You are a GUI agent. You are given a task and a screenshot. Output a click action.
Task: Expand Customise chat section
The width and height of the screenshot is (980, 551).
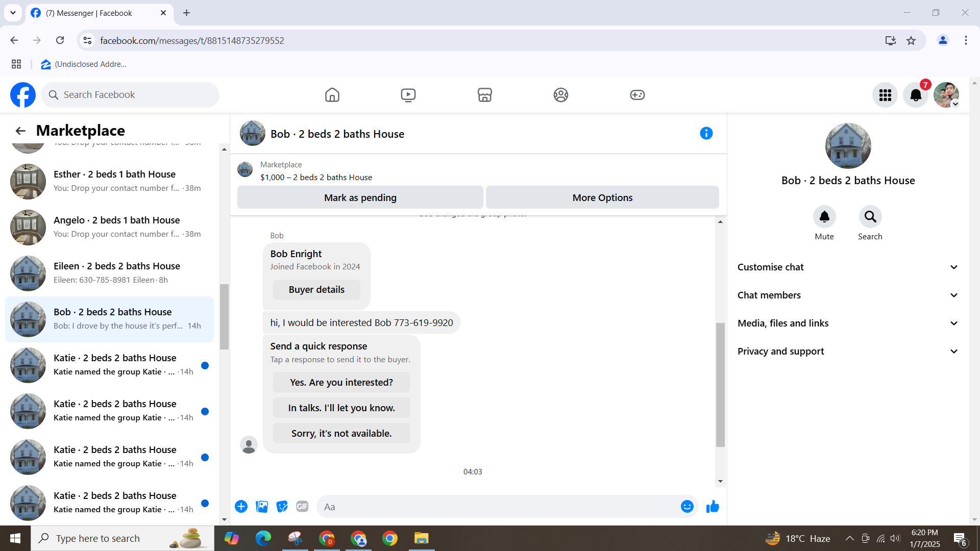pyautogui.click(x=847, y=267)
